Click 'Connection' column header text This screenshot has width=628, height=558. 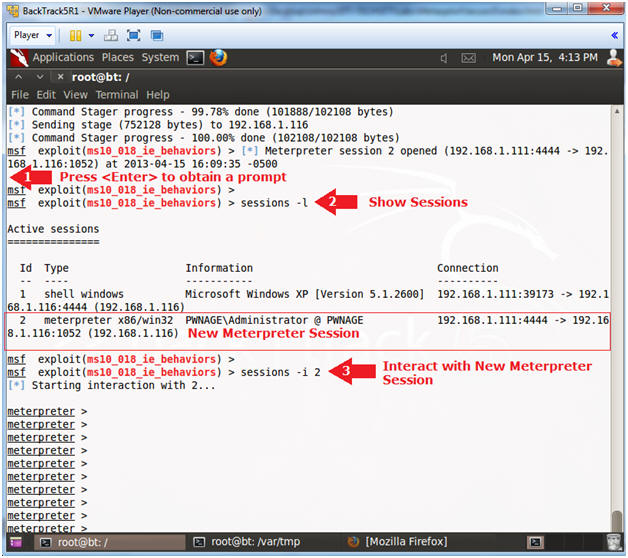click(468, 268)
